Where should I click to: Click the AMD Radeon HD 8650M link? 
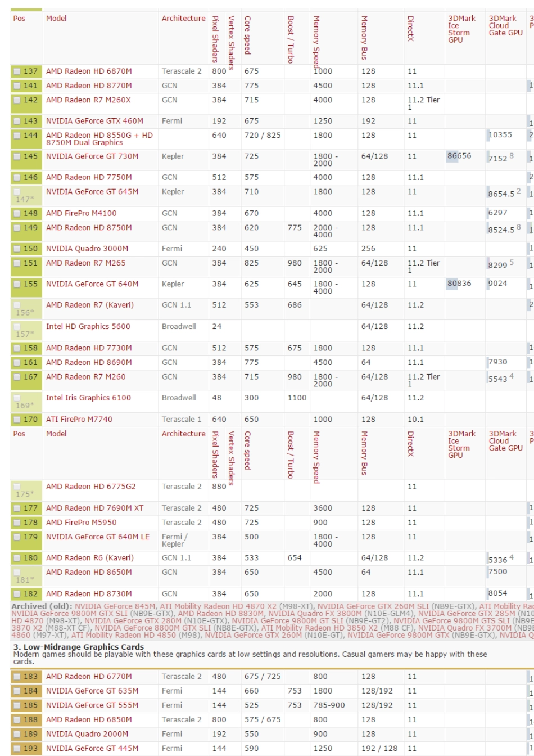point(89,573)
